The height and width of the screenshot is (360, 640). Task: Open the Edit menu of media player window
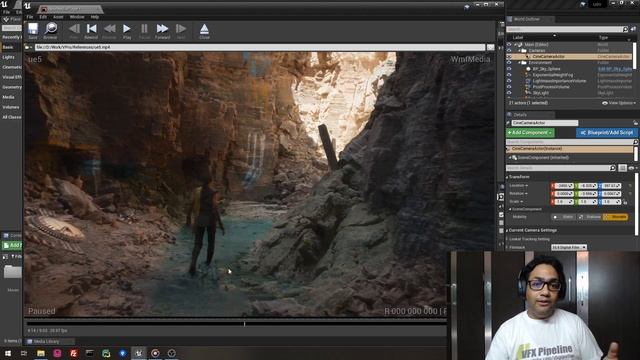click(43, 17)
